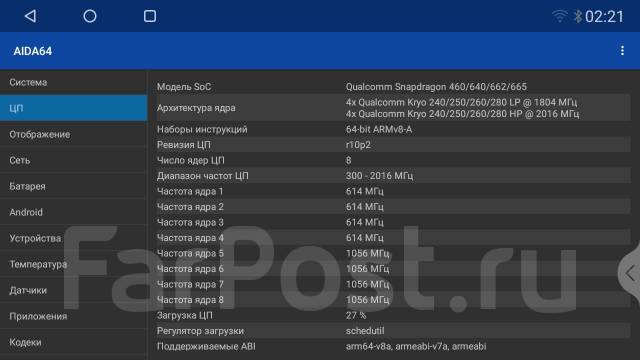This screenshot has height=360, width=640.
Task: Select the Загрузка ЦП row label
Action: (184, 316)
